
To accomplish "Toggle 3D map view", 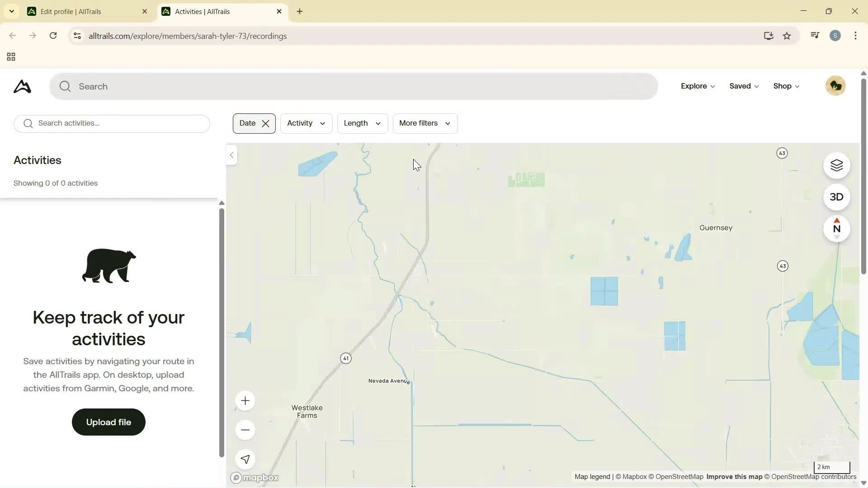I will click(x=837, y=197).
